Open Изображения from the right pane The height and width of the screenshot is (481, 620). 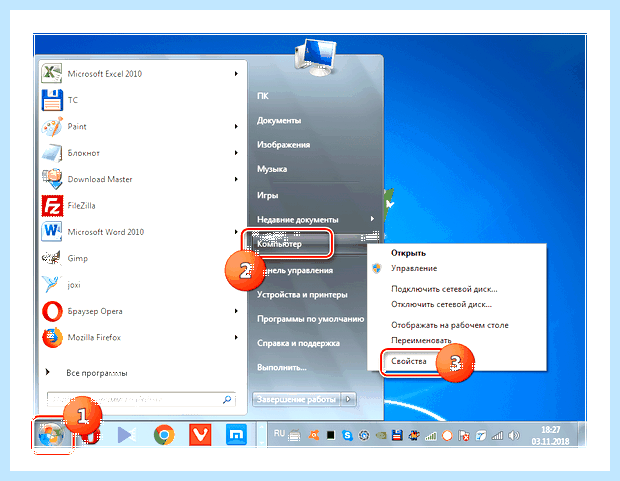pyautogui.click(x=284, y=145)
